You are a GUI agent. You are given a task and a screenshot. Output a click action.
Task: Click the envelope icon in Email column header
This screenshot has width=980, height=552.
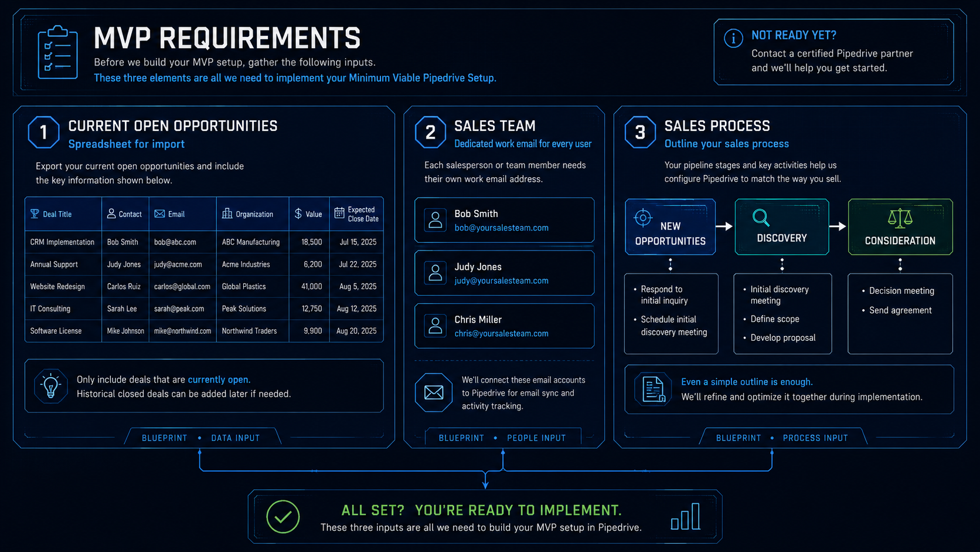(x=159, y=214)
